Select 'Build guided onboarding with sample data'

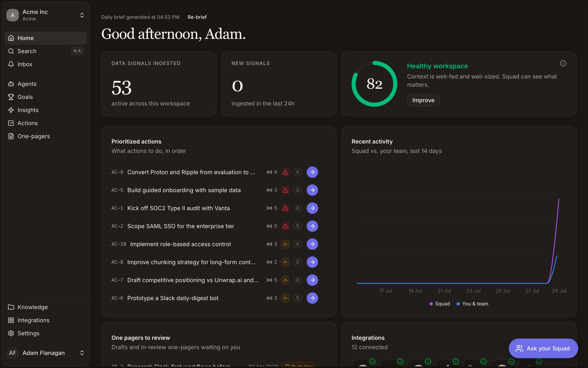[x=184, y=190]
